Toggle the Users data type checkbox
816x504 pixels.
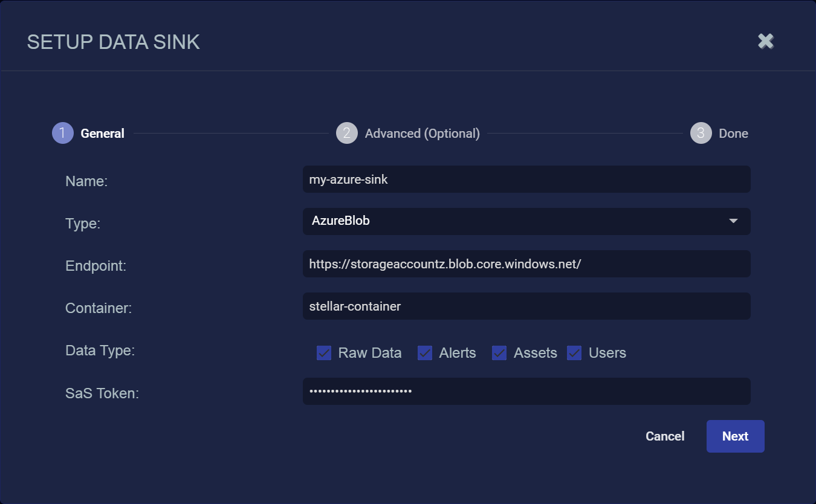coord(574,353)
